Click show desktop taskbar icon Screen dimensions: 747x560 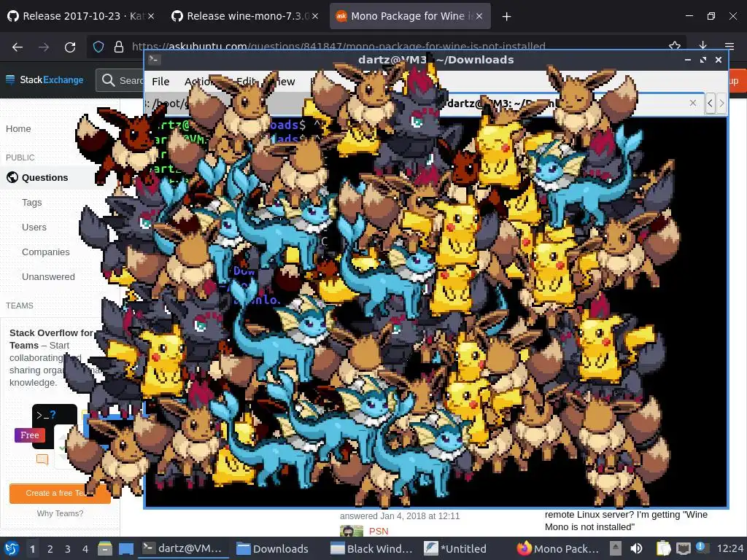pos(126,548)
